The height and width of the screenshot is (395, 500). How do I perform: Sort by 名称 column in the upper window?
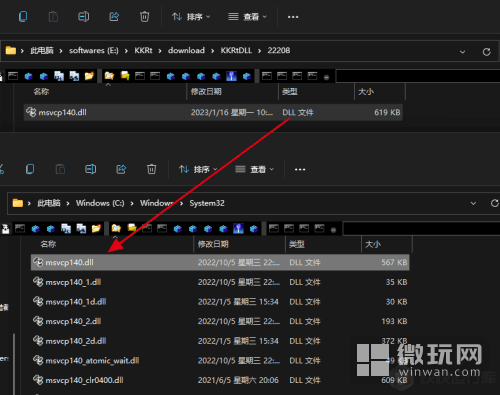click(x=42, y=91)
